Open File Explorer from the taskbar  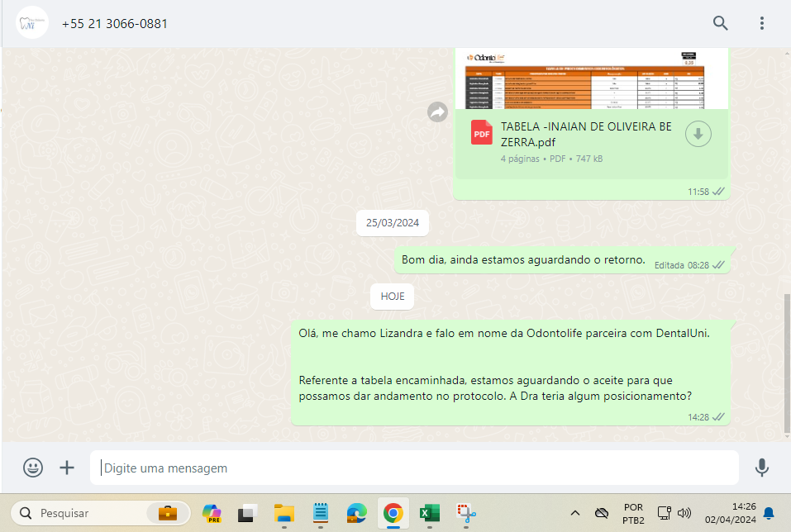(284, 513)
